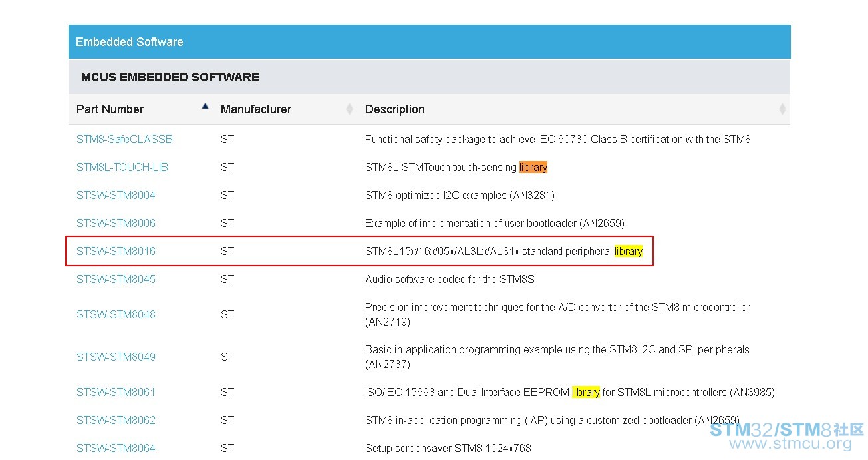
Task: Open the STSW-STM8061 part link
Action: [x=116, y=392]
